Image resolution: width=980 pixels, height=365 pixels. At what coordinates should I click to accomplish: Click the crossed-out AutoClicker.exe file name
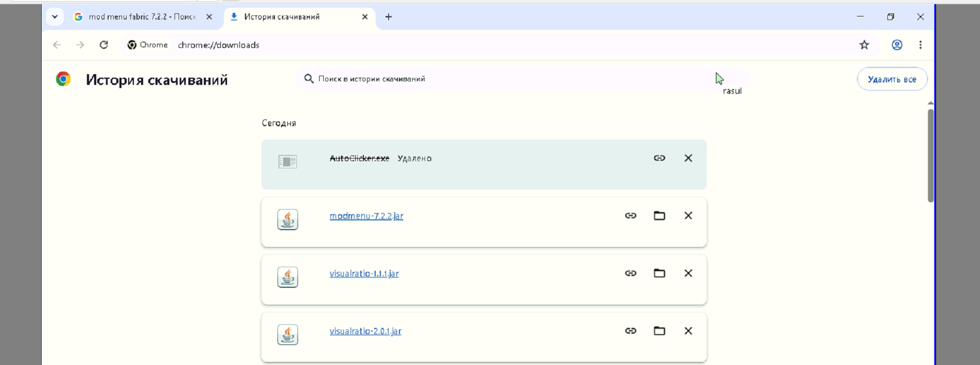click(359, 159)
